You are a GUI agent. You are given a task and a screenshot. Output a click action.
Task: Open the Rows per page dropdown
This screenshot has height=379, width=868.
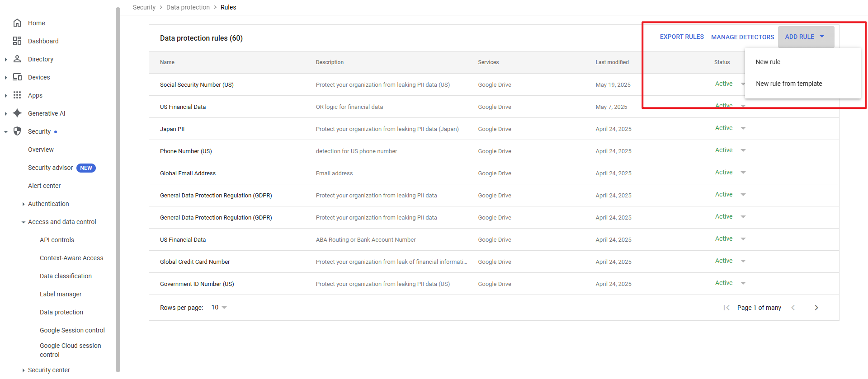click(x=219, y=308)
